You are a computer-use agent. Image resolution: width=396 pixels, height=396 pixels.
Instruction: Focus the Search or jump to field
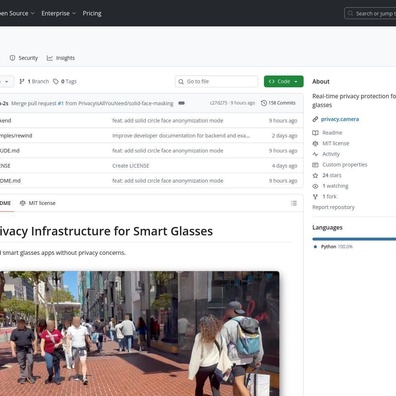tap(370, 13)
